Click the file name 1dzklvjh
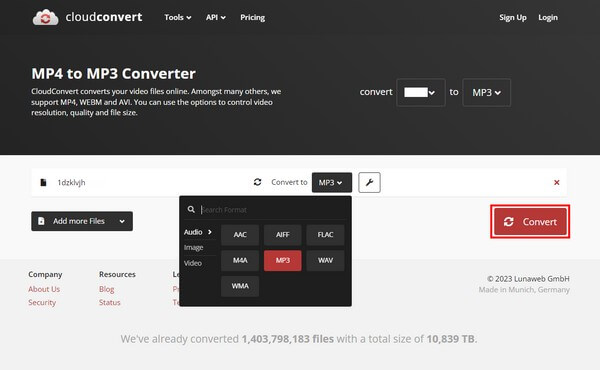Viewport: 600px width, 370px height. point(72,183)
